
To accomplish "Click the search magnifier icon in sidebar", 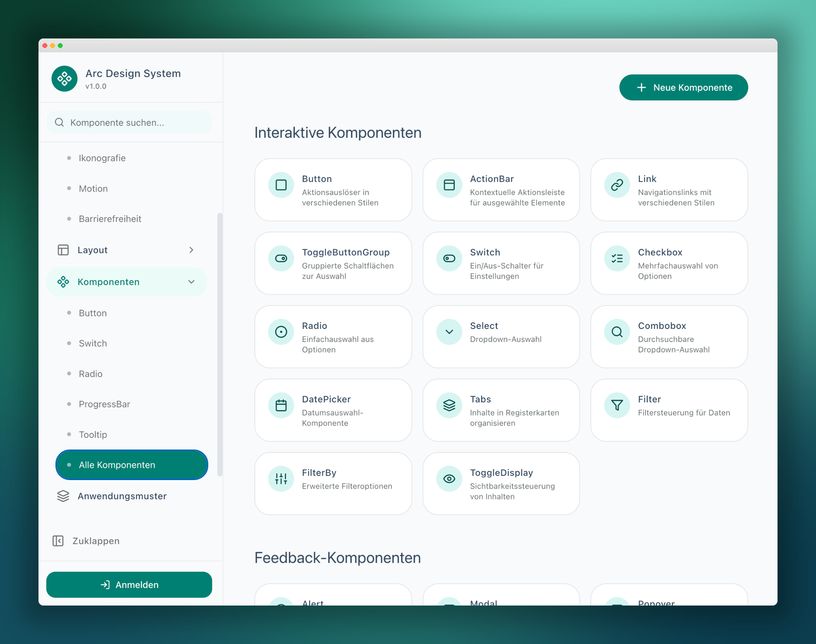I will coord(59,122).
